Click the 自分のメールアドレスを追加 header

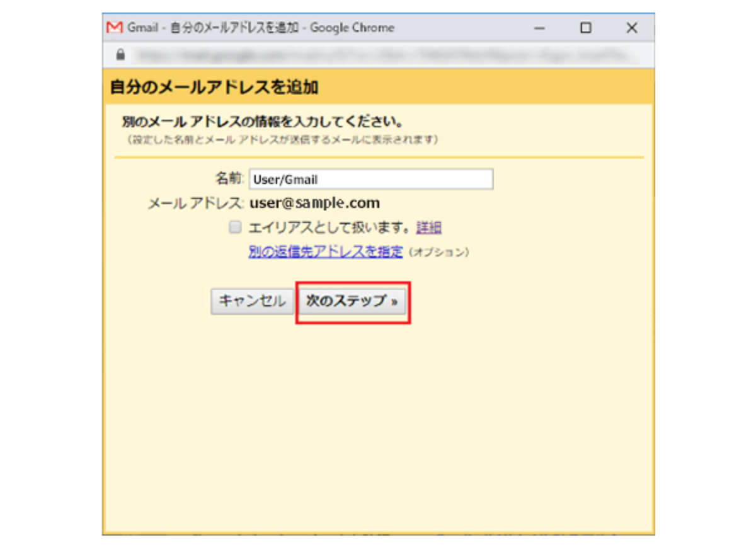[x=214, y=87]
